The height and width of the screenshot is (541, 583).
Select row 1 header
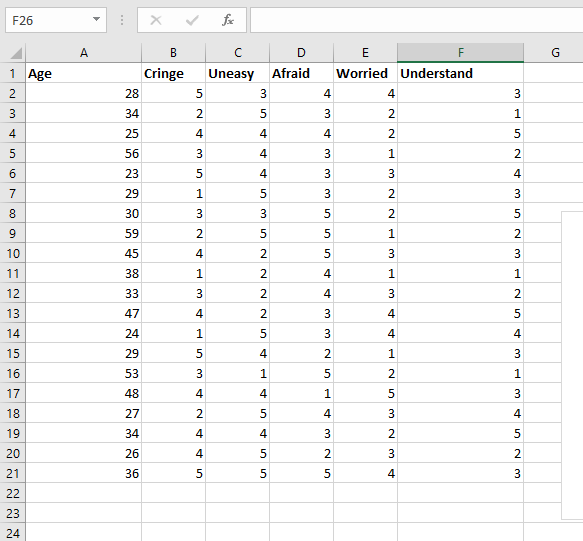tap(13, 73)
